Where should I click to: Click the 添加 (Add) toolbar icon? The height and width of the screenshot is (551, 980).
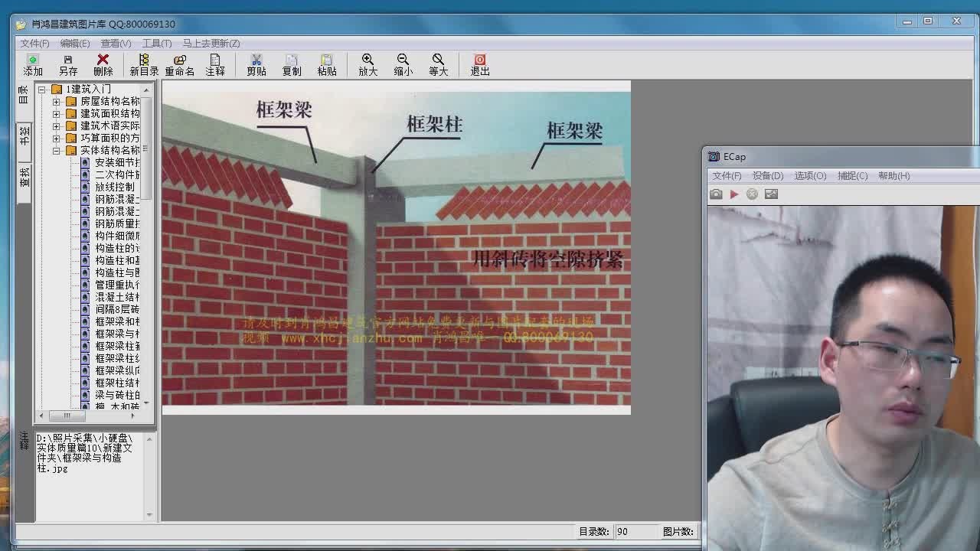[x=32, y=64]
